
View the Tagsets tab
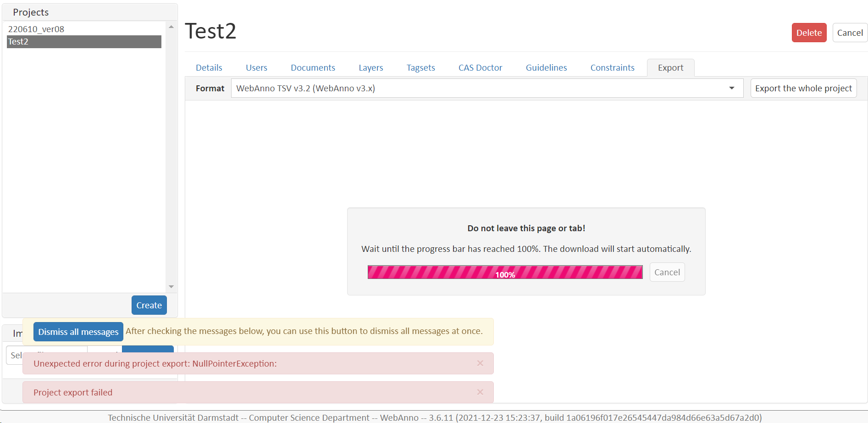pyautogui.click(x=420, y=67)
